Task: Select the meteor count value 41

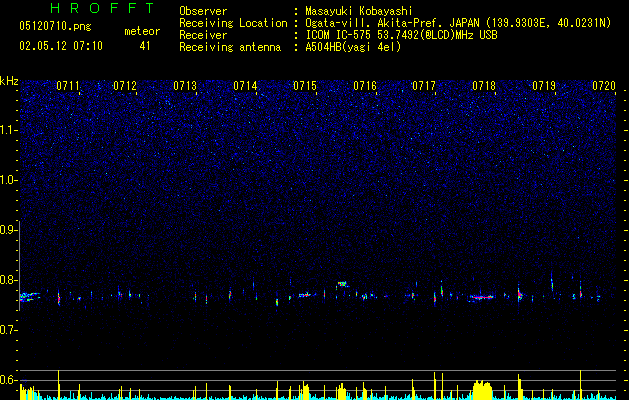Action: [145, 46]
